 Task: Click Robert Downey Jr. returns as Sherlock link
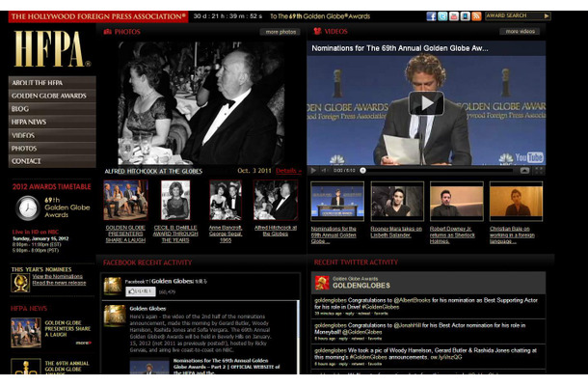click(452, 234)
